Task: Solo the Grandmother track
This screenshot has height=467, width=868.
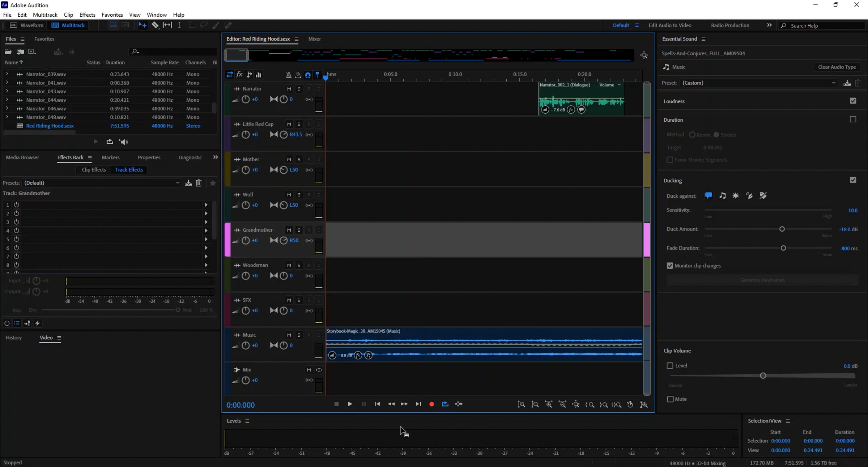Action: point(299,230)
